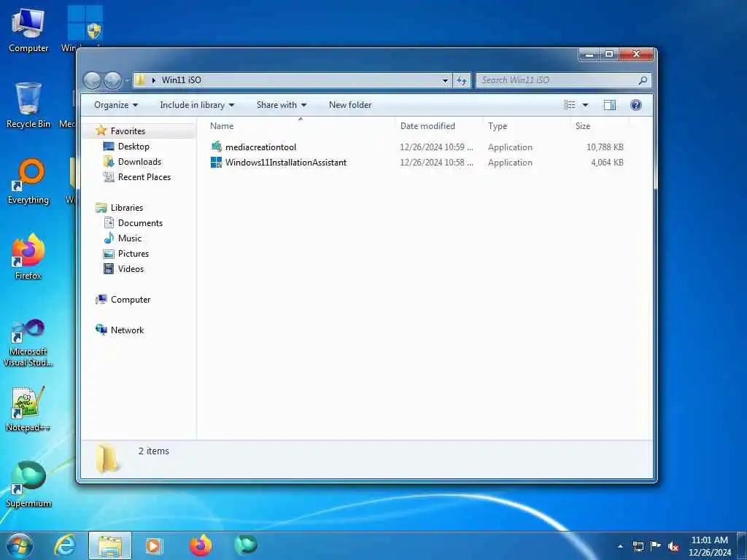Select the Firefox desktop shortcut
The image size is (747, 560).
[28, 257]
